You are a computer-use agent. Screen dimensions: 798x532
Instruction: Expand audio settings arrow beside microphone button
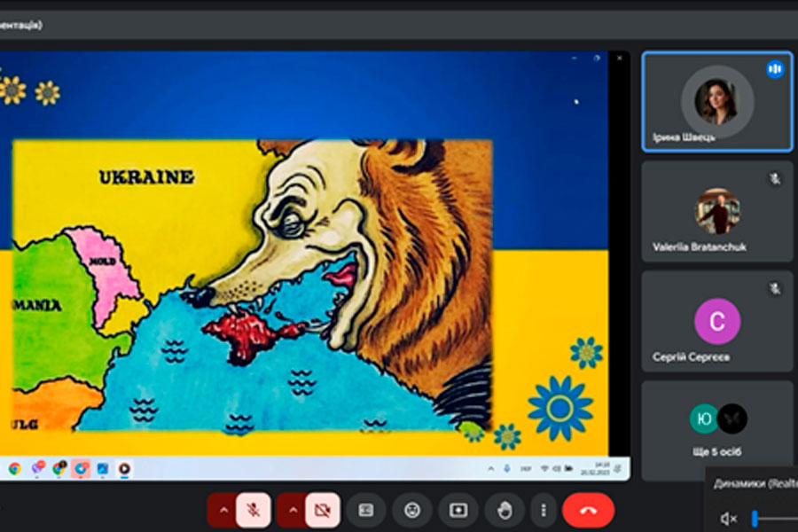223,510
